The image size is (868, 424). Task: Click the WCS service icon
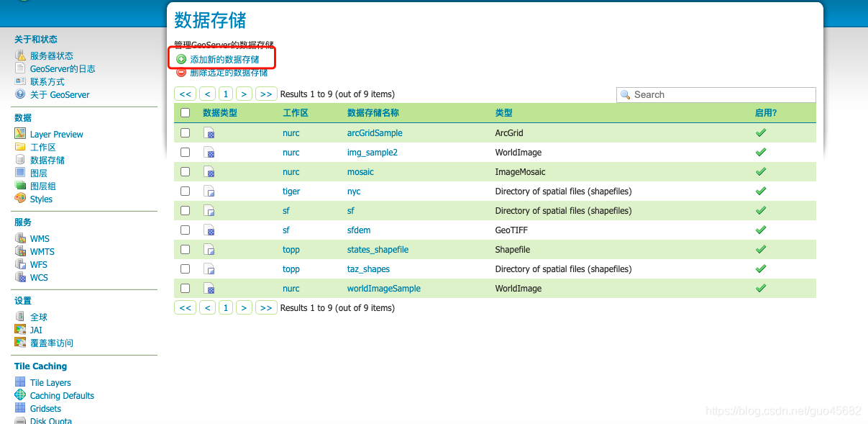(20, 277)
